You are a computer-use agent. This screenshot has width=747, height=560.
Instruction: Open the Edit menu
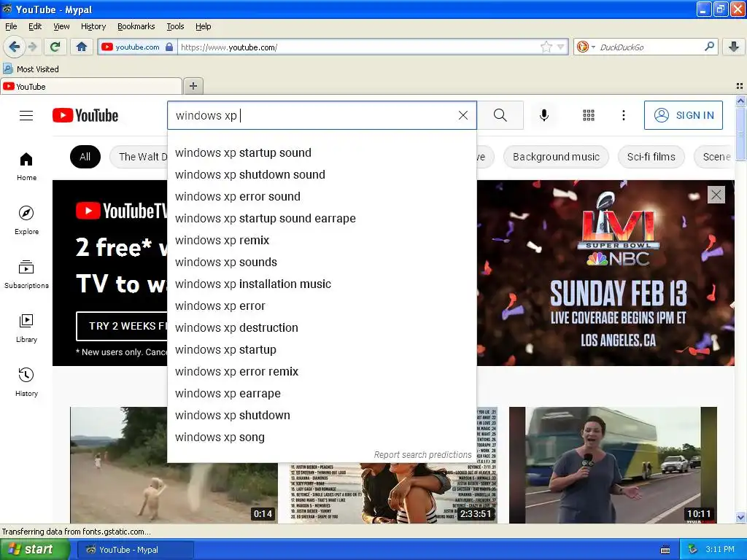[35, 26]
